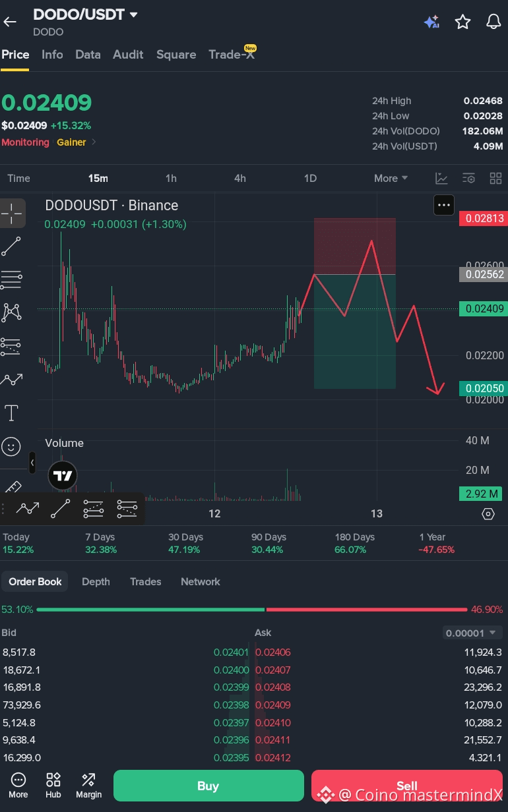Select the 7 Days performance 32.38%

click(x=101, y=543)
